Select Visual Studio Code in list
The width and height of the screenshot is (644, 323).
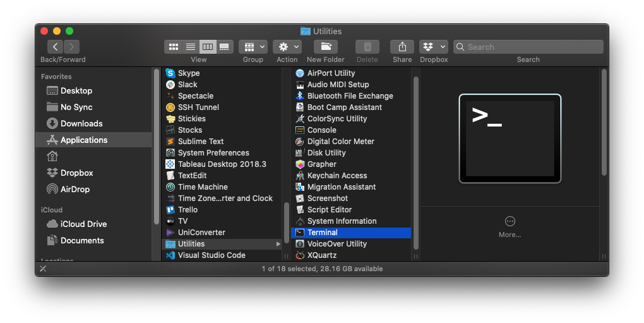(222, 255)
